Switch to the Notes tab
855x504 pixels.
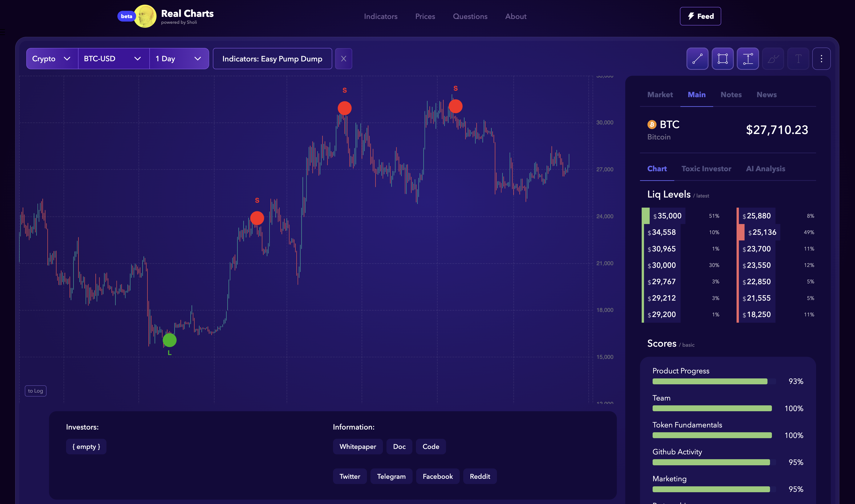click(x=731, y=95)
